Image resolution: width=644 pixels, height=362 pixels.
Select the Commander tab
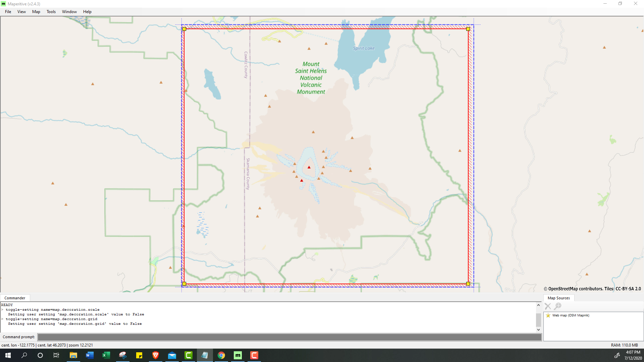15,298
